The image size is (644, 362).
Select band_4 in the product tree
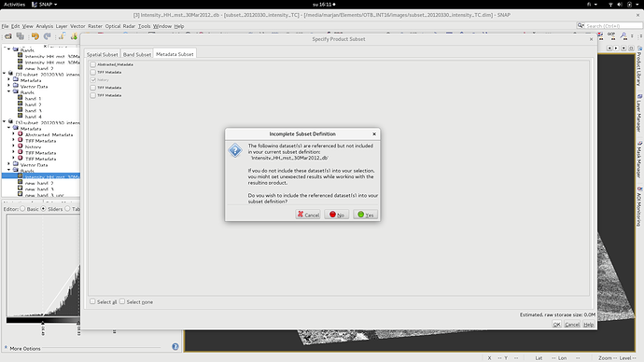click(x=33, y=117)
